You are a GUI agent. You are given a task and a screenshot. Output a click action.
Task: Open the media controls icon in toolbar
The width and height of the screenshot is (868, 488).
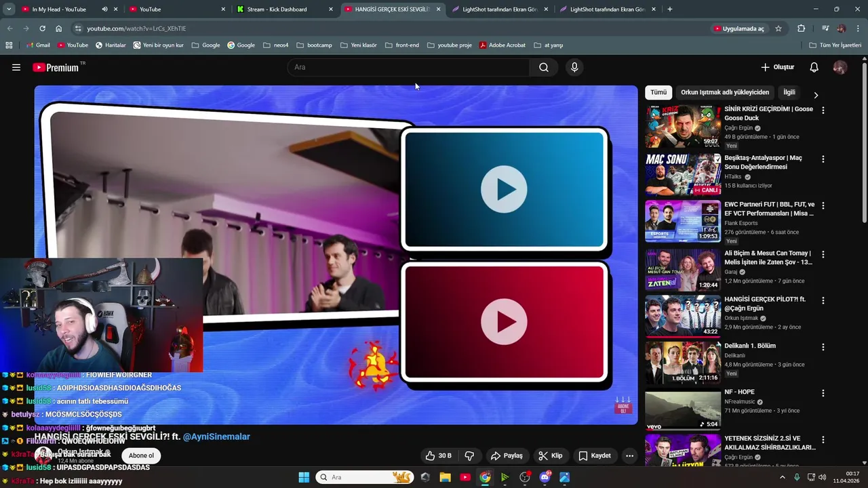coord(825,28)
